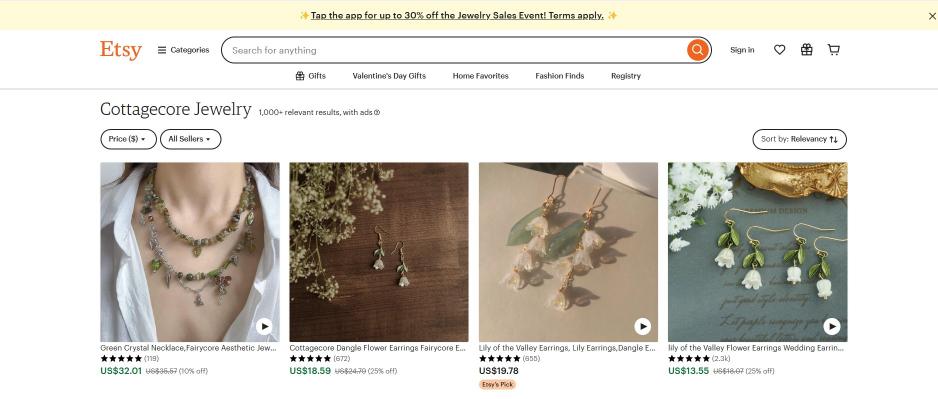Click the Etsy logo

pos(121,50)
